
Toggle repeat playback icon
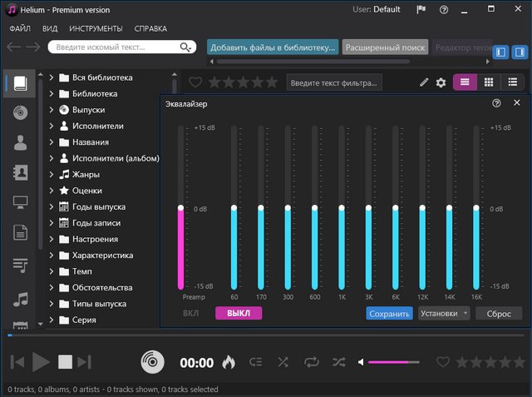pyautogui.click(x=312, y=362)
